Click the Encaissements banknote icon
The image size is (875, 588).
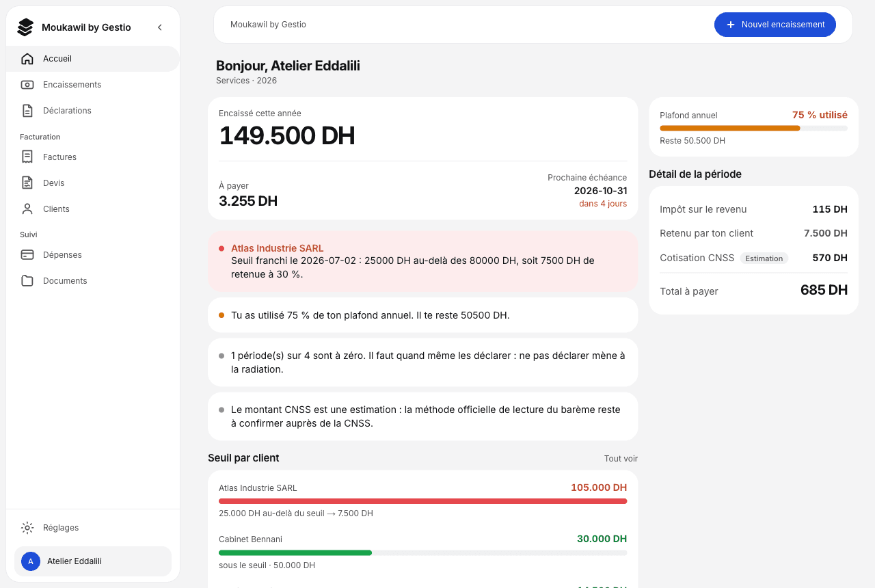coord(27,85)
